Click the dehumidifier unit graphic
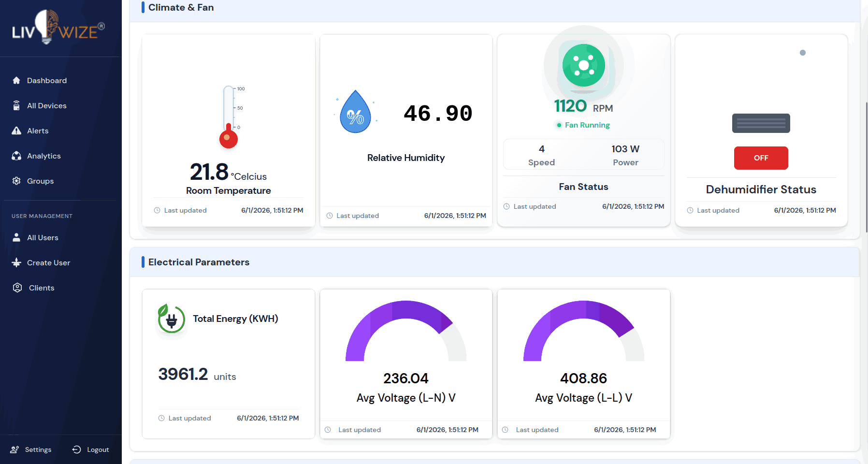The width and height of the screenshot is (868, 464). coord(761,123)
